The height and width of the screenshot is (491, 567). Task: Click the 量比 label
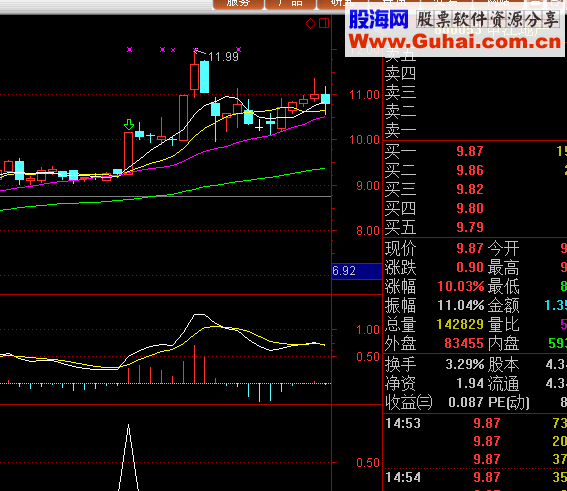pyautogui.click(x=503, y=324)
